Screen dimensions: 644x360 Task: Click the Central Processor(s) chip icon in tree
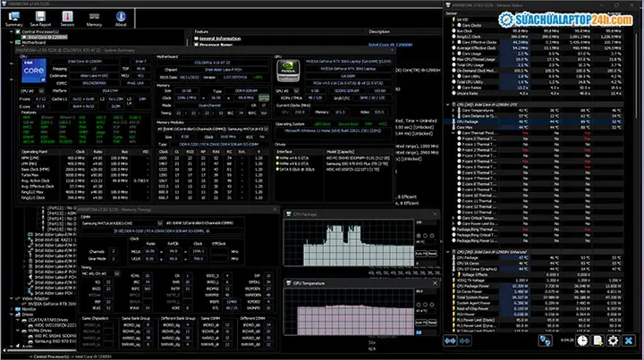(18, 31)
